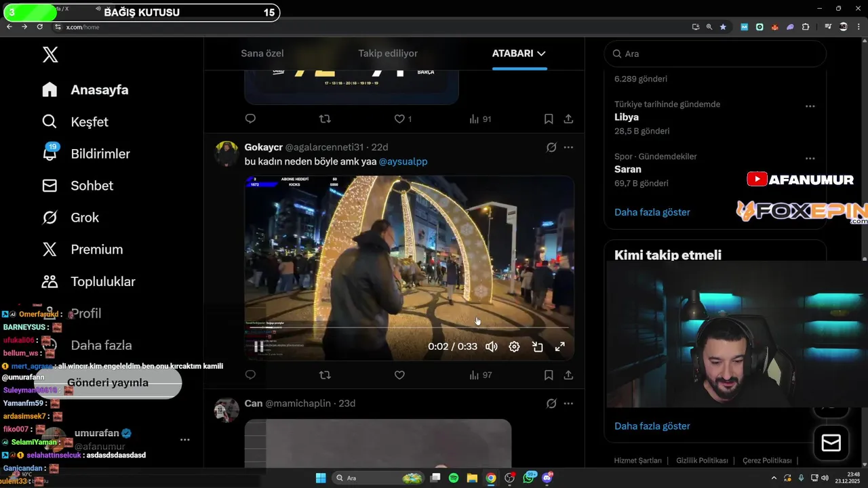Reply to Gokaycr's post
Screen dimensions: 868x488
pos(250,375)
